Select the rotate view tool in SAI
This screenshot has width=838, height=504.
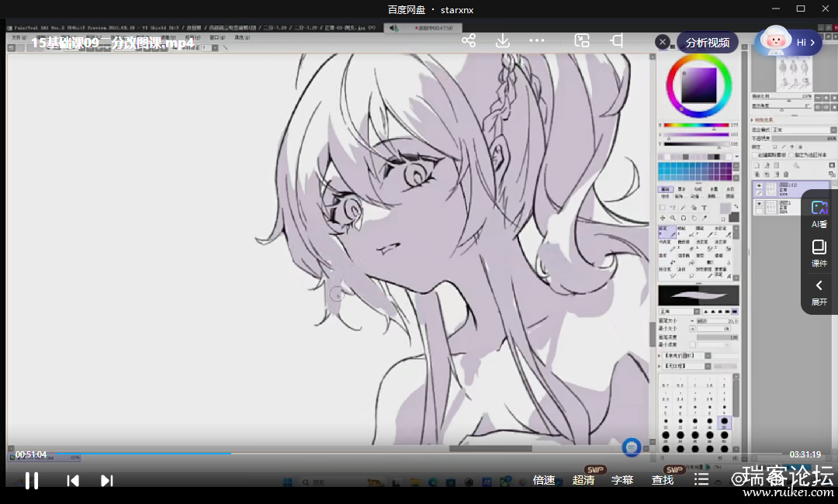684,218
